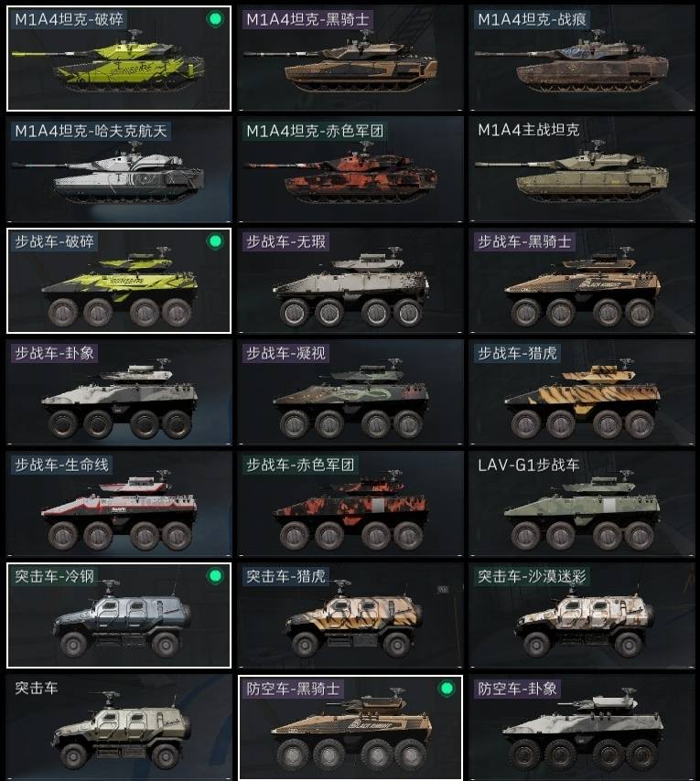Select the 防空车-卦象 anti-air skin
Image resolution: width=700 pixels, height=781 pixels.
581,728
